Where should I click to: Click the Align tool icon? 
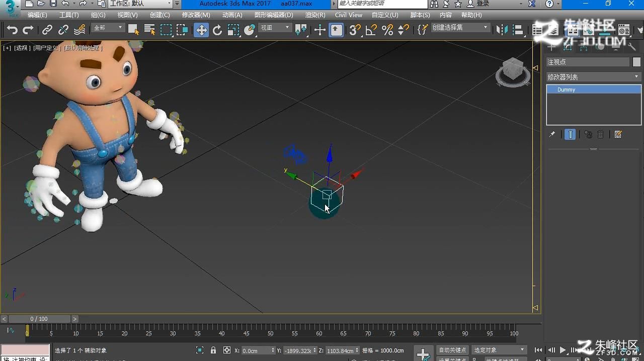[519, 30]
